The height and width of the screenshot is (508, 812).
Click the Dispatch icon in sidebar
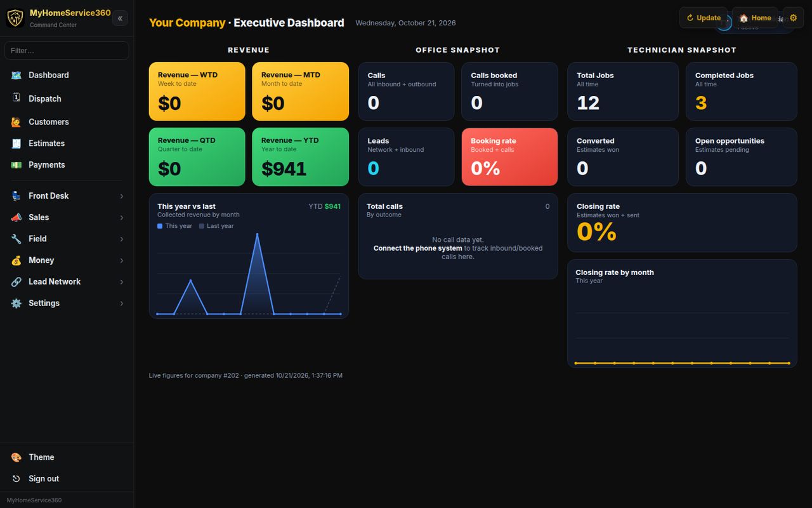[x=16, y=98]
